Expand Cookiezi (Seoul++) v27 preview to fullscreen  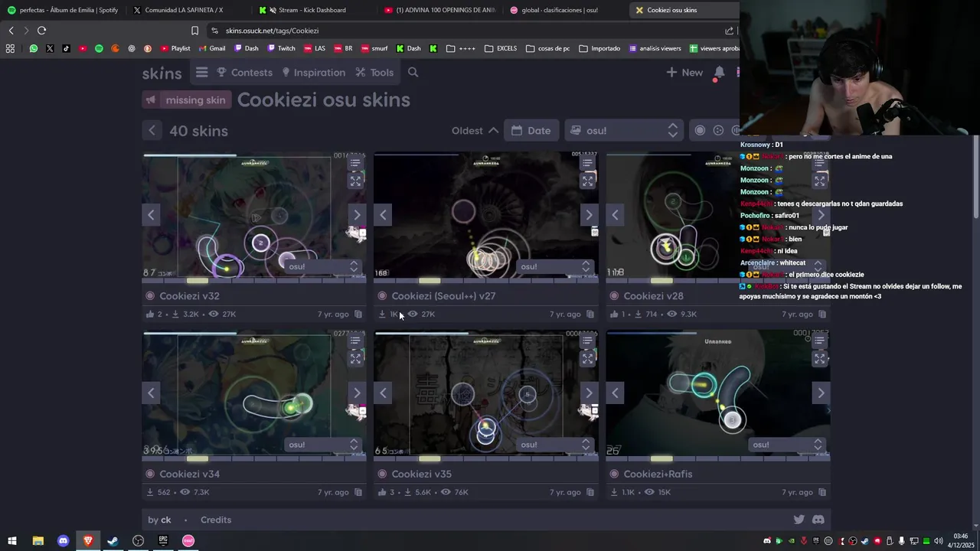pos(587,181)
